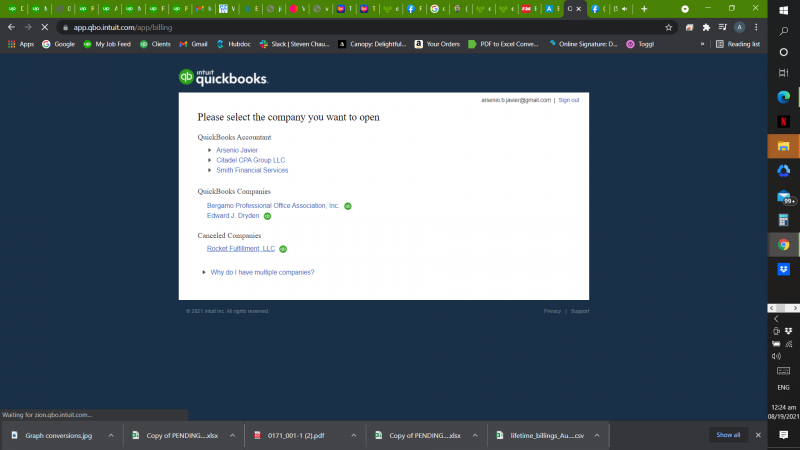This screenshot has height=450, width=800.
Task: Sign out of the QuickBooks account
Action: tap(568, 100)
